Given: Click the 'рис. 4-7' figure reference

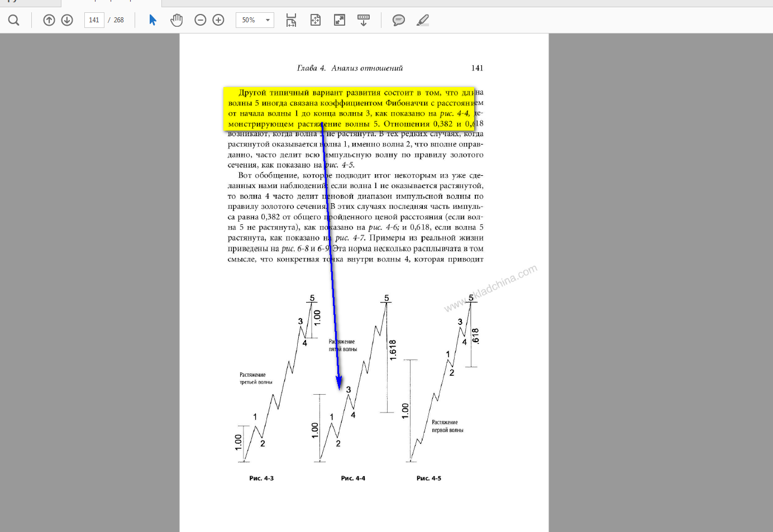Looking at the screenshot, I should tap(350, 238).
